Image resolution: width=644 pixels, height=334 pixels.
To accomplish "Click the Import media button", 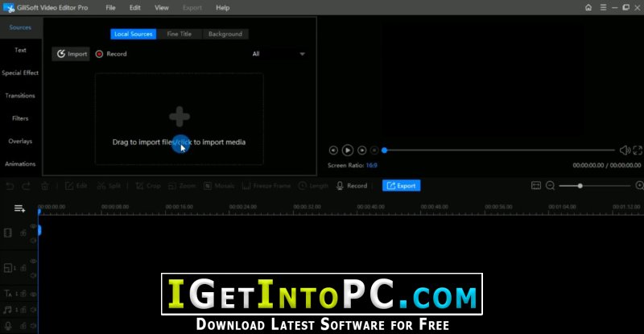I will 71,54.
